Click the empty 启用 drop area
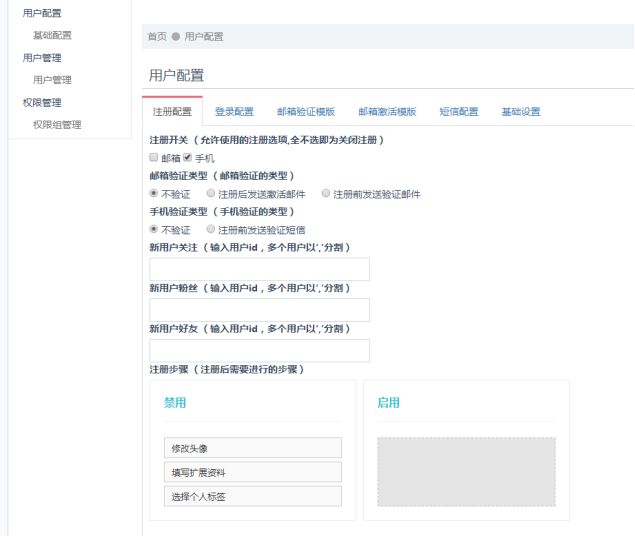635x537 pixels. 466,472
